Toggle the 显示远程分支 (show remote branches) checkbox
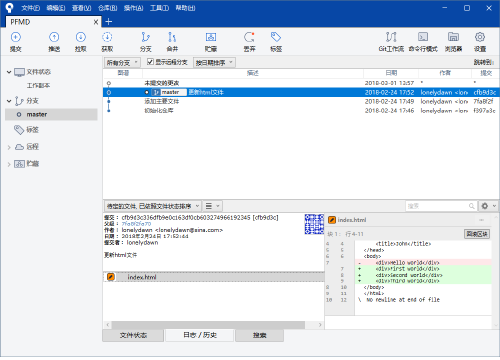This screenshot has width=500, height=360. [x=150, y=62]
